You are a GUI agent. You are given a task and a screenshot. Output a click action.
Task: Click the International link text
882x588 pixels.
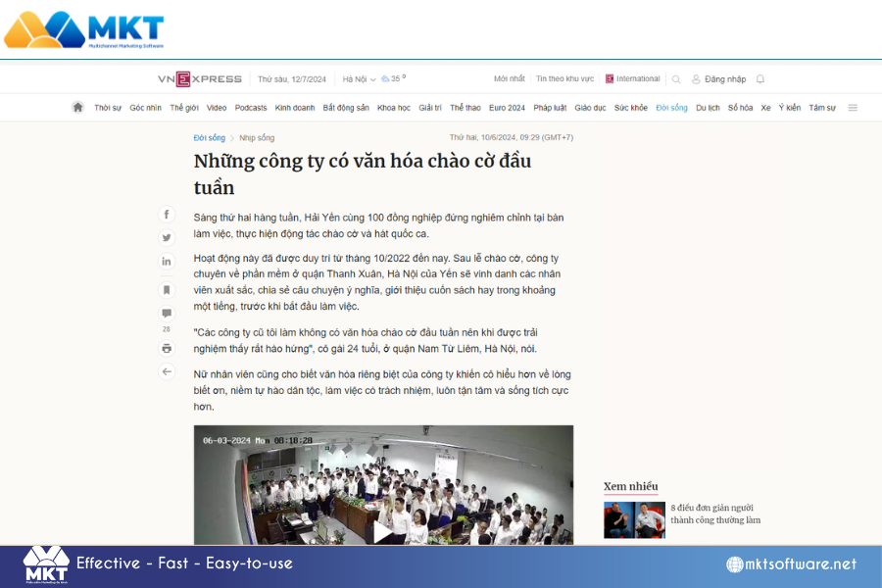click(638, 78)
